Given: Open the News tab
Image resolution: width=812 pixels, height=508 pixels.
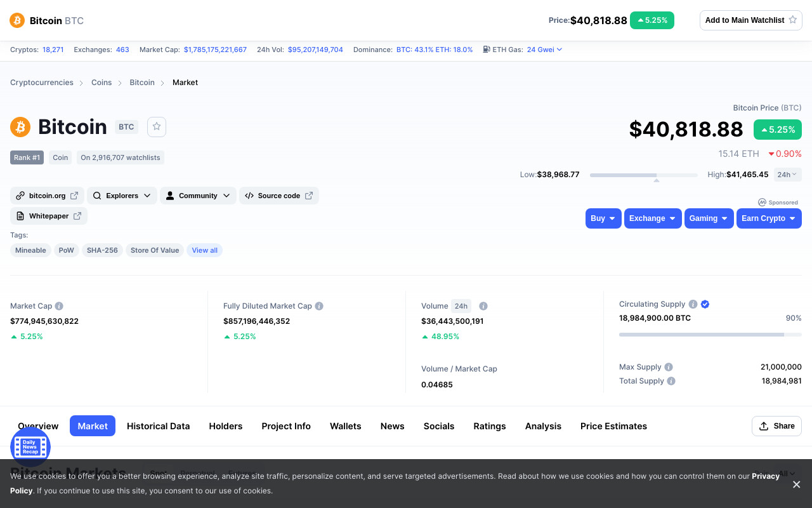Looking at the screenshot, I should (392, 426).
